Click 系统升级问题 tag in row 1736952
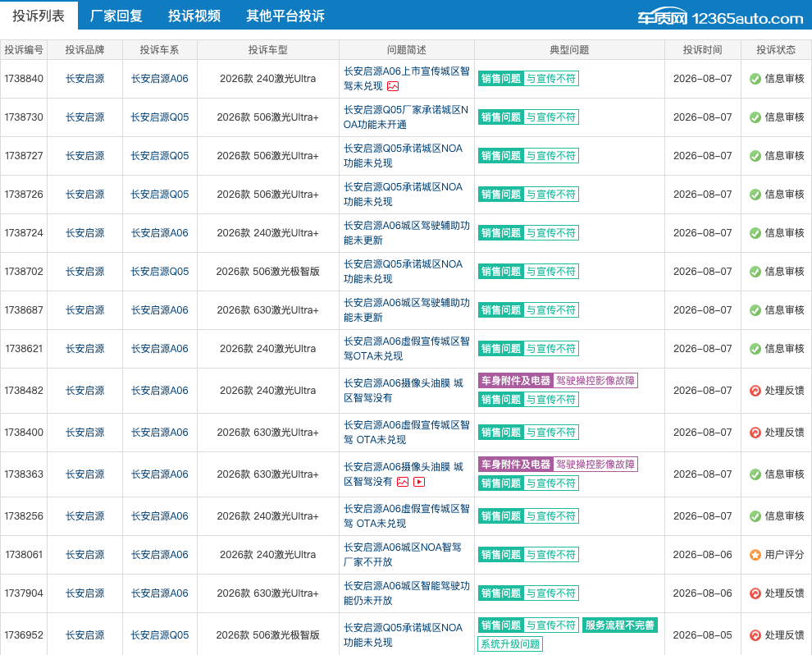 (x=510, y=644)
